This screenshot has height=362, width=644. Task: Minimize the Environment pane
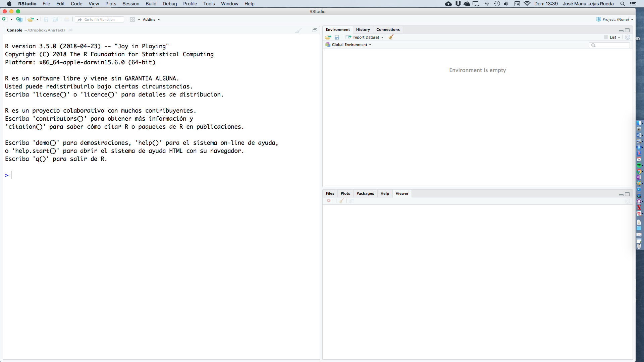[621, 31]
